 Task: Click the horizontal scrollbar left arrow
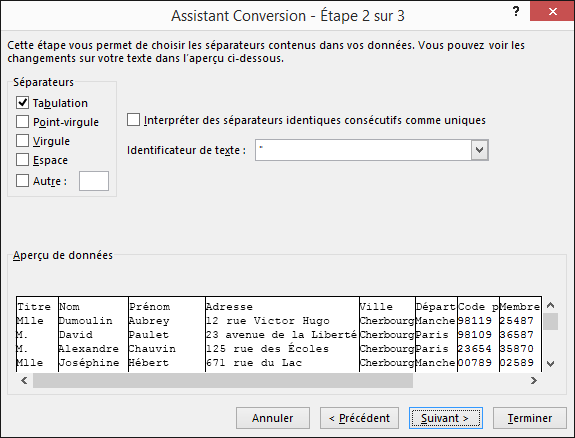coord(24,380)
